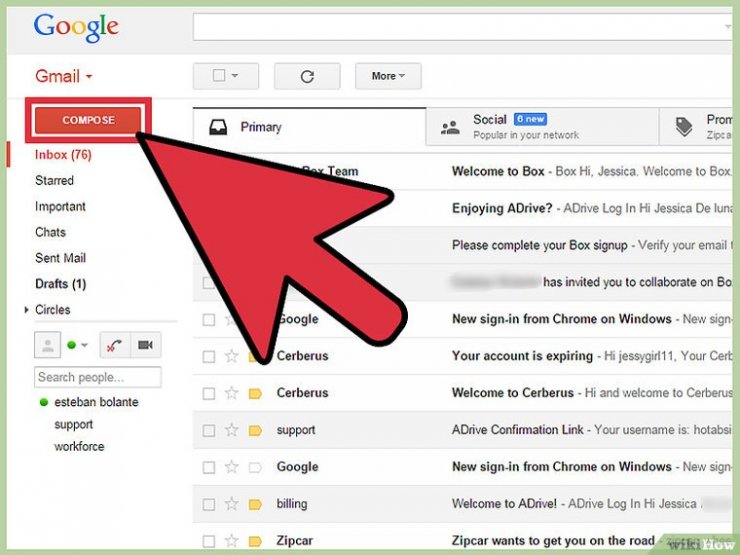Click the video call camera icon
Screen dimensions: 740x555
[145, 345]
